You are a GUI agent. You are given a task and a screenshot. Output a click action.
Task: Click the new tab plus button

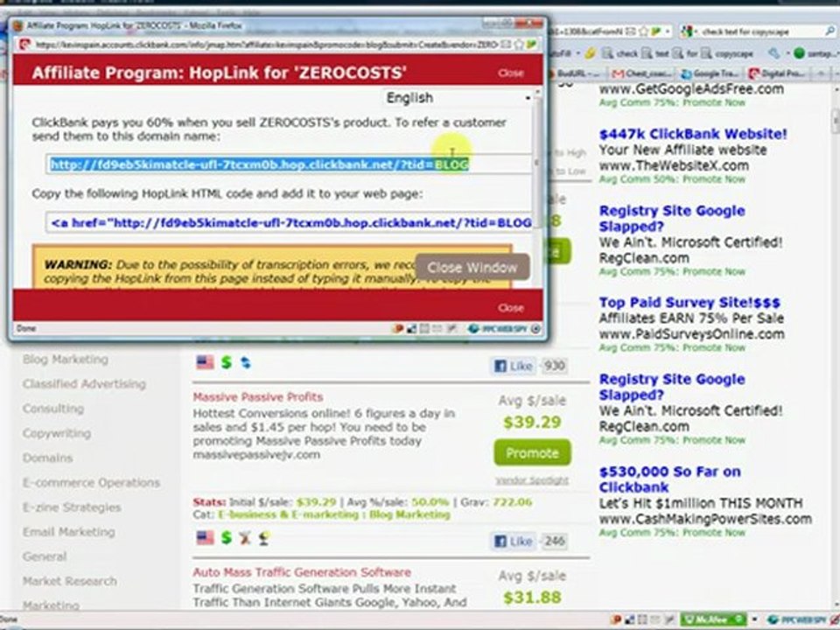point(822,73)
